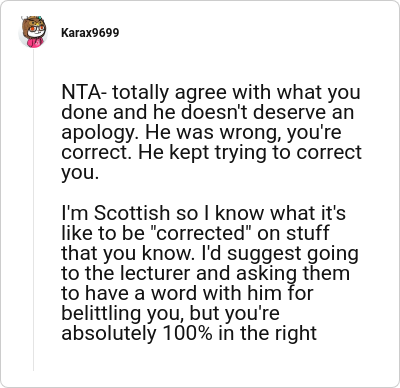Screen dimensions: 400x388
Task: Open the Karax9699 username profile link
Action: pyautogui.click(x=90, y=33)
